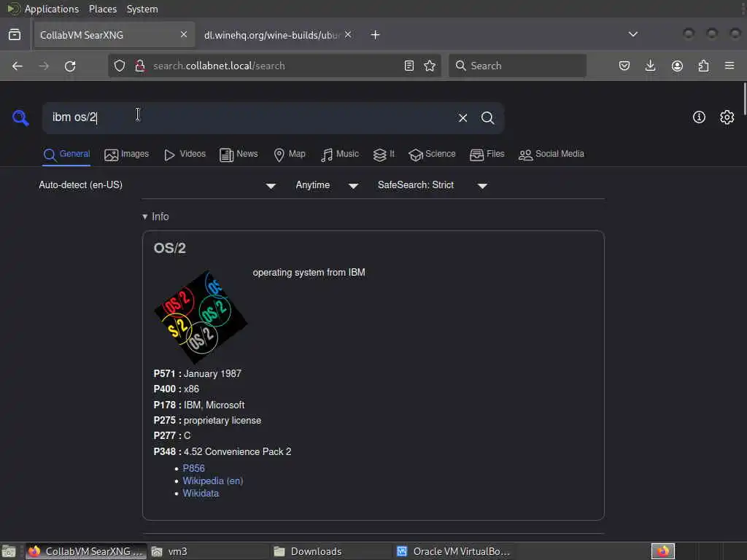
Task: Click '4.52 Convenience Pack 2' text
Action: click(x=237, y=451)
